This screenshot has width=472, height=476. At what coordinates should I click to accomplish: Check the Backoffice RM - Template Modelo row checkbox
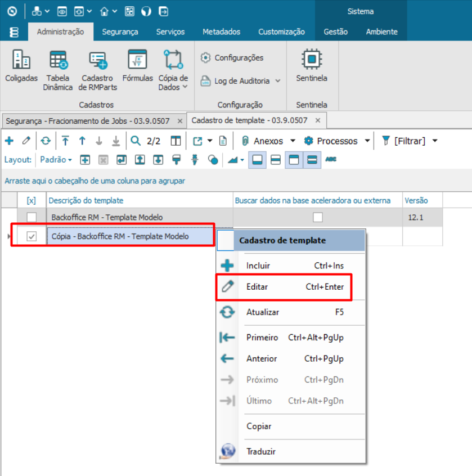pyautogui.click(x=32, y=217)
